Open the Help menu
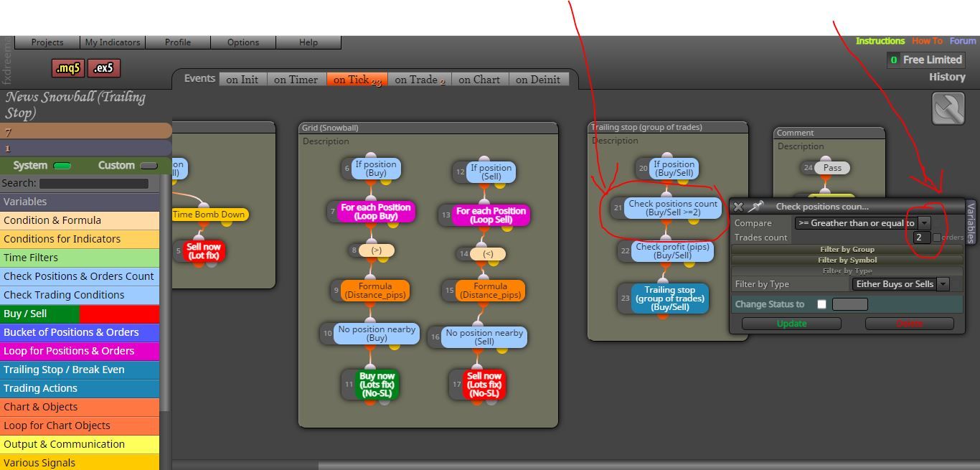This screenshot has width=980, height=470. coord(308,42)
